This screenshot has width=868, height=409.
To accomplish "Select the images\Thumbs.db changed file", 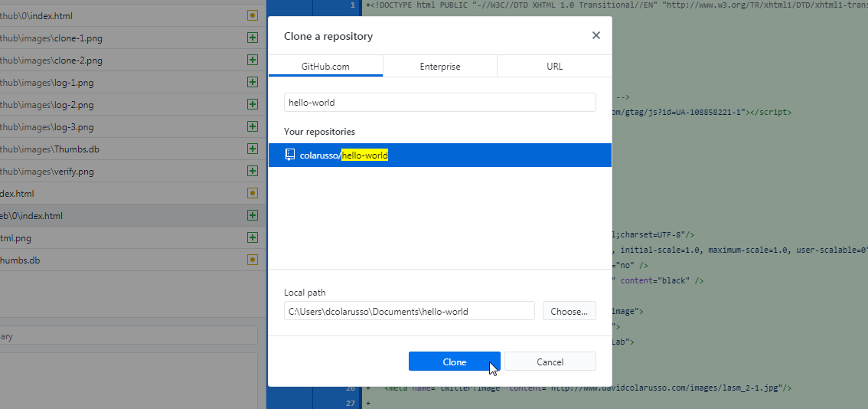I will pyautogui.click(x=133, y=149).
